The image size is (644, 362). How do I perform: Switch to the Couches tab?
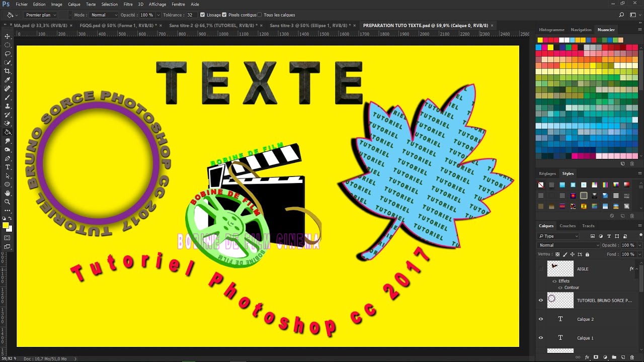(x=568, y=226)
